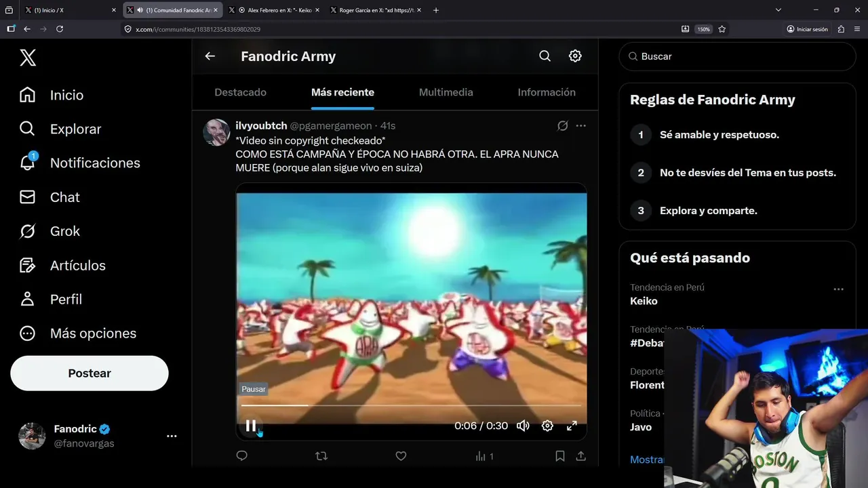868x488 pixels.
Task: Open options for Keiko trend
Action: (x=839, y=289)
